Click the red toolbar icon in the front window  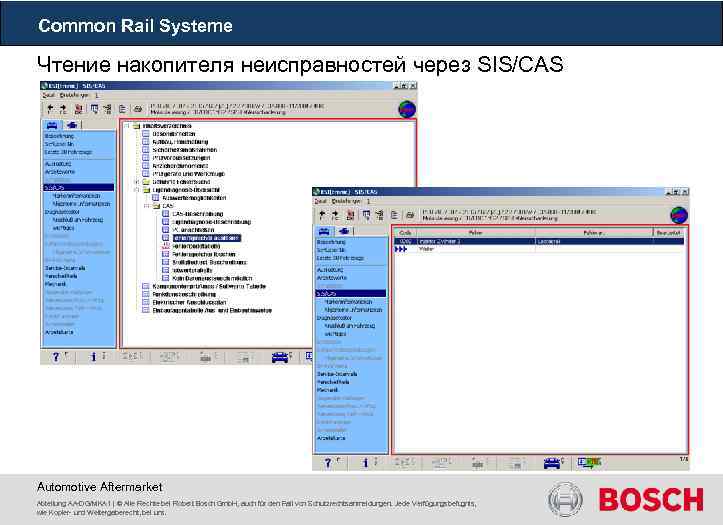tap(351, 215)
